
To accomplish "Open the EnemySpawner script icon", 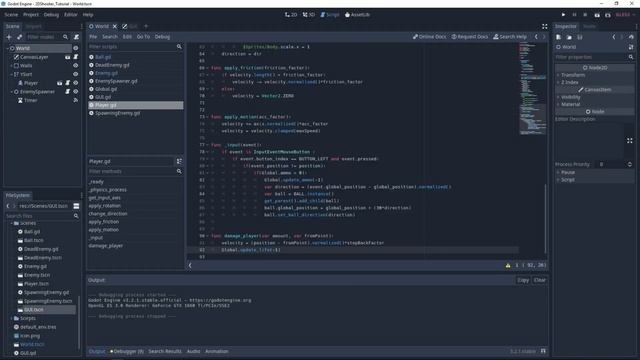I will pos(68,91).
